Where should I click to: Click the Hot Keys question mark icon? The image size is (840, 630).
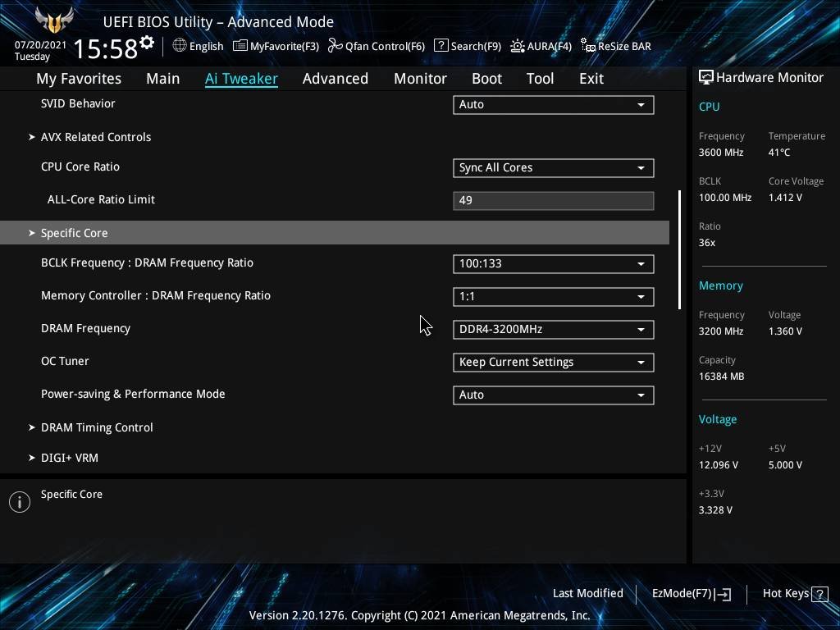click(819, 594)
